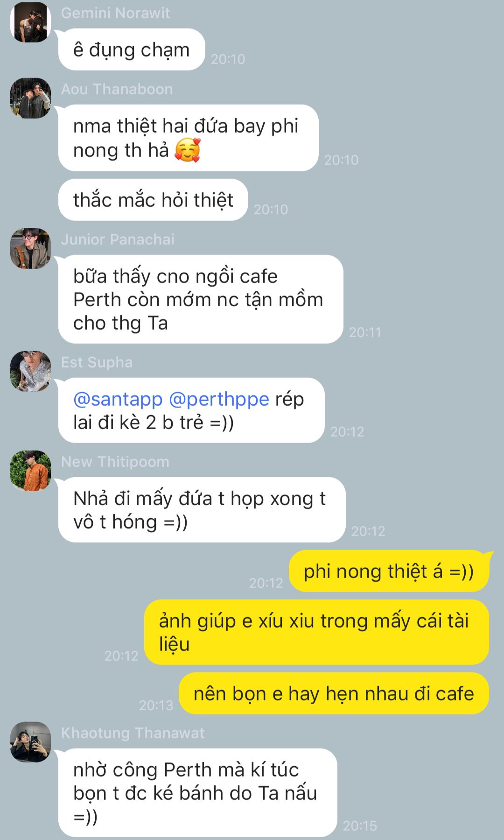504x840 pixels.
Task: Open Gemini Norawit's profile picture
Action: point(30,22)
